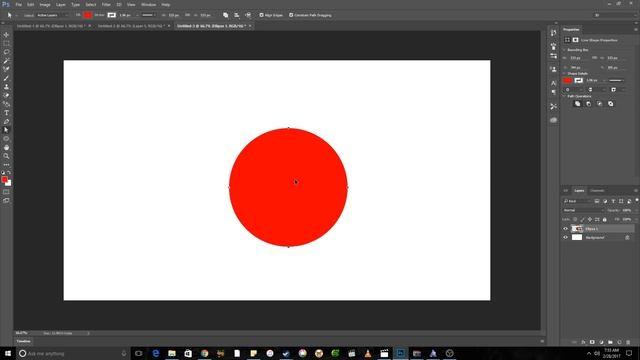Switch to the Channels tab

click(597, 191)
